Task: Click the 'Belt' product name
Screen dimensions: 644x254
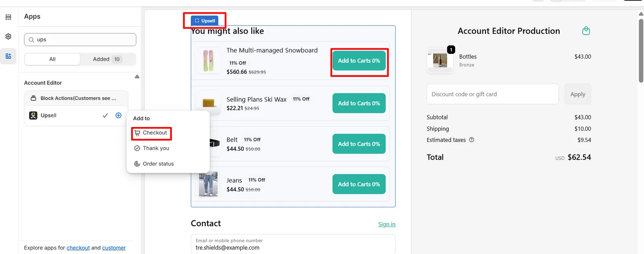Action: pos(232,140)
